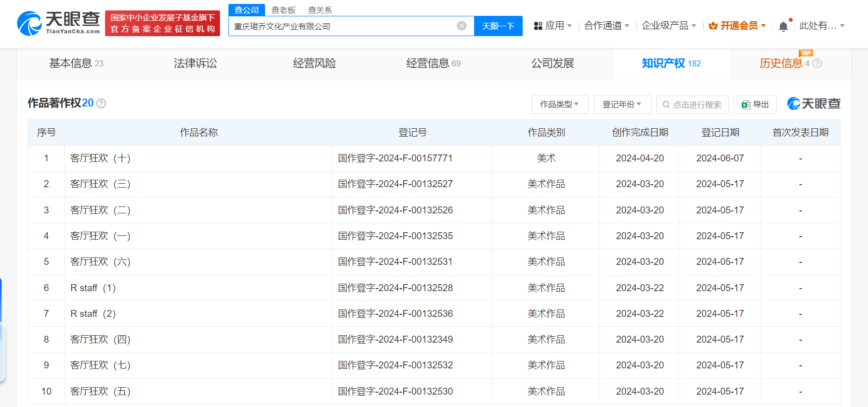Click creation date 2024-04-20

[640, 158]
